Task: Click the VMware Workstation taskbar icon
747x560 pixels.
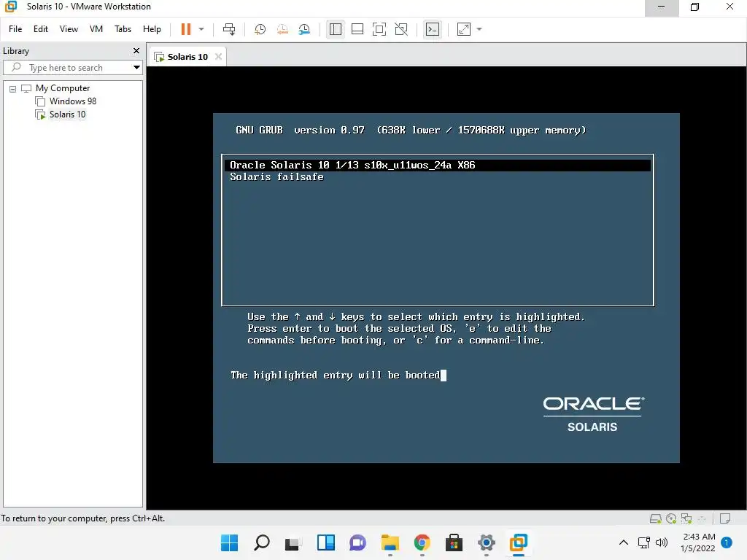Action: pyautogui.click(x=519, y=542)
